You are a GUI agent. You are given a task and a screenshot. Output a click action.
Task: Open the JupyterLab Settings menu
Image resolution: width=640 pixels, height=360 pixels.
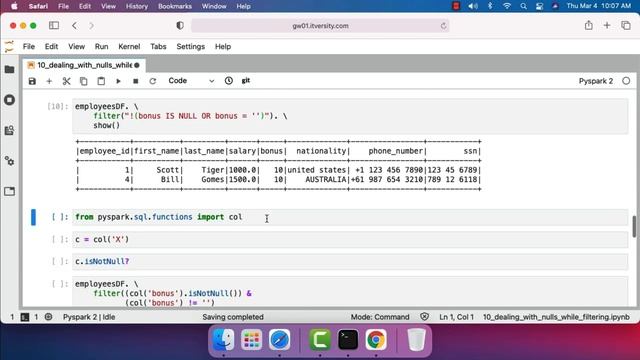pos(191,47)
